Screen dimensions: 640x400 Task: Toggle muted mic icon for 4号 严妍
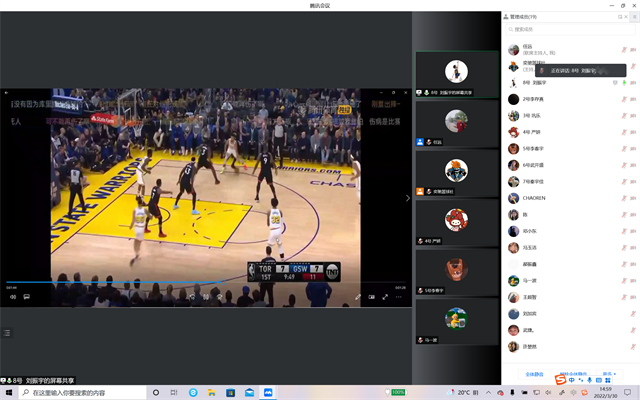pos(624,132)
